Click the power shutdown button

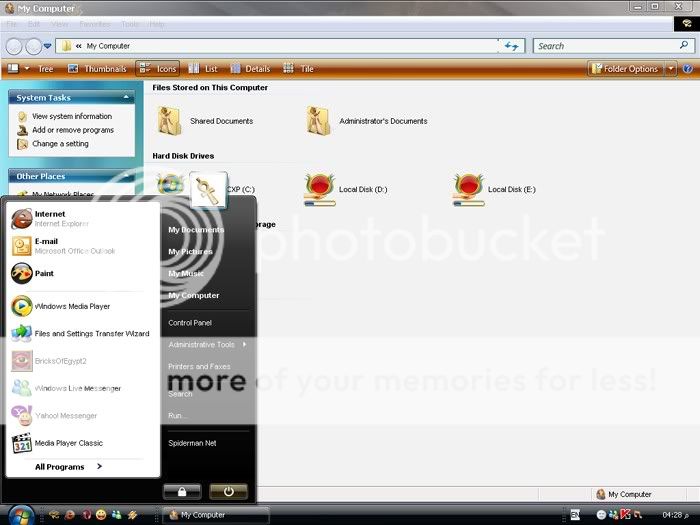pyautogui.click(x=228, y=492)
